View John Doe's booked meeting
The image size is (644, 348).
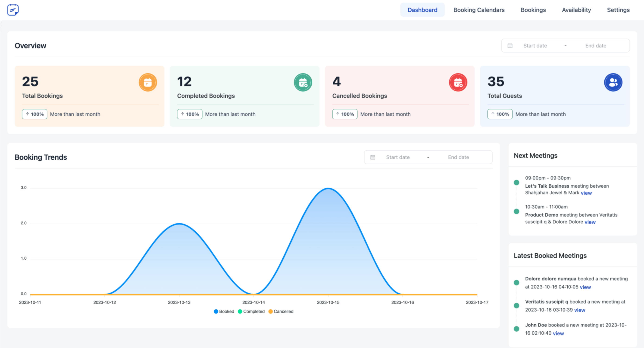pos(559,333)
